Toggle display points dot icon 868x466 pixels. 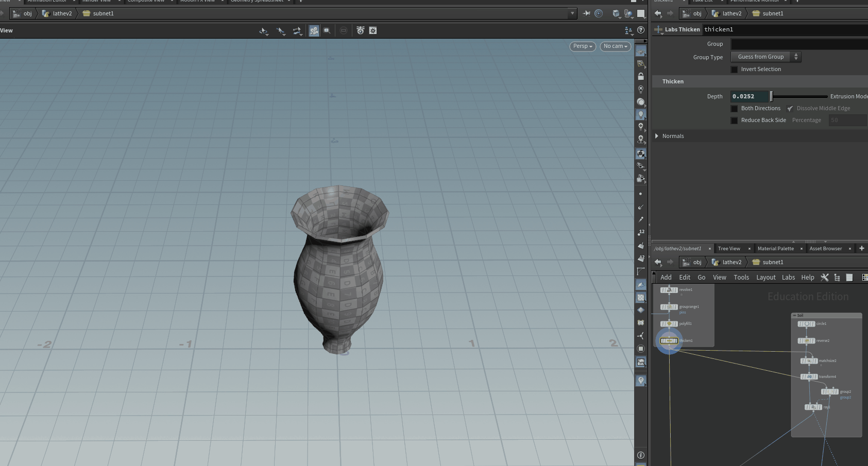[641, 194]
